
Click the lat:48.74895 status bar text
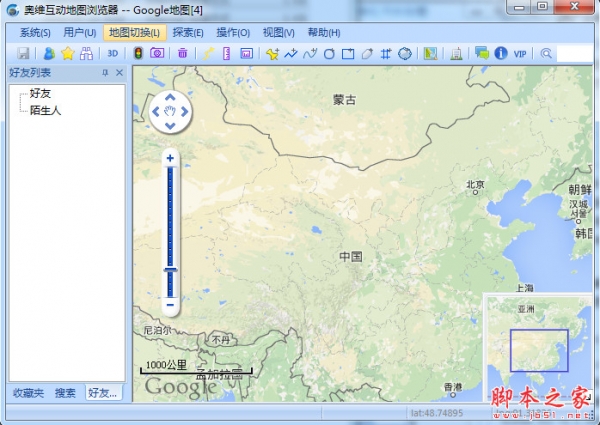(x=437, y=413)
